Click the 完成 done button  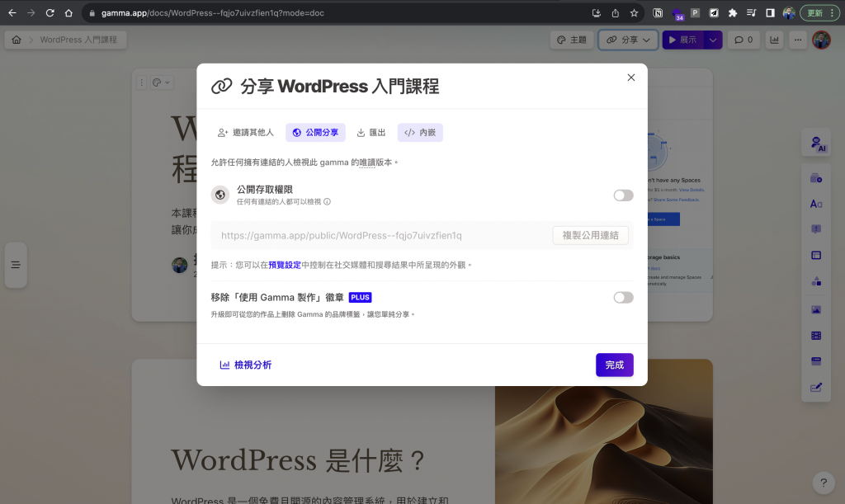click(x=614, y=365)
